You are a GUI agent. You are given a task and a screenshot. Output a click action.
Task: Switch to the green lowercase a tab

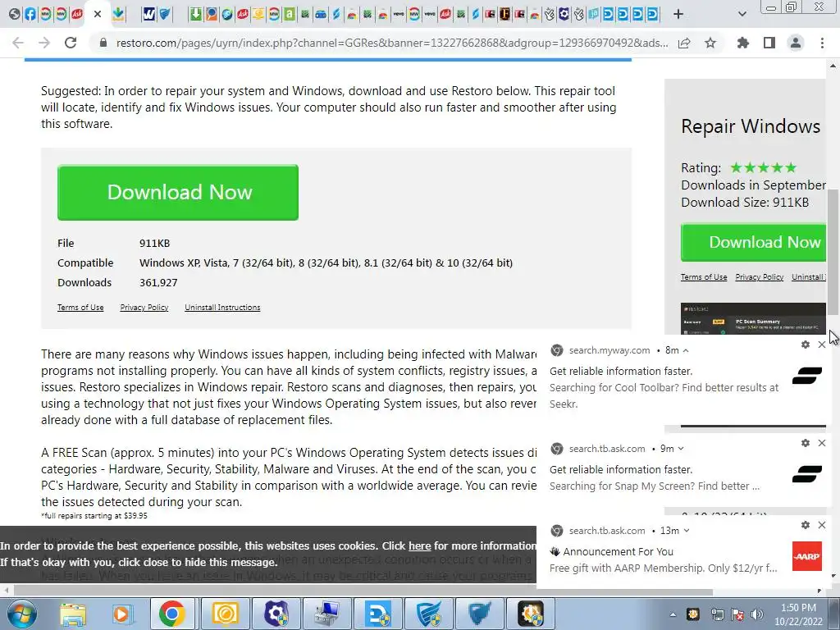click(x=290, y=14)
